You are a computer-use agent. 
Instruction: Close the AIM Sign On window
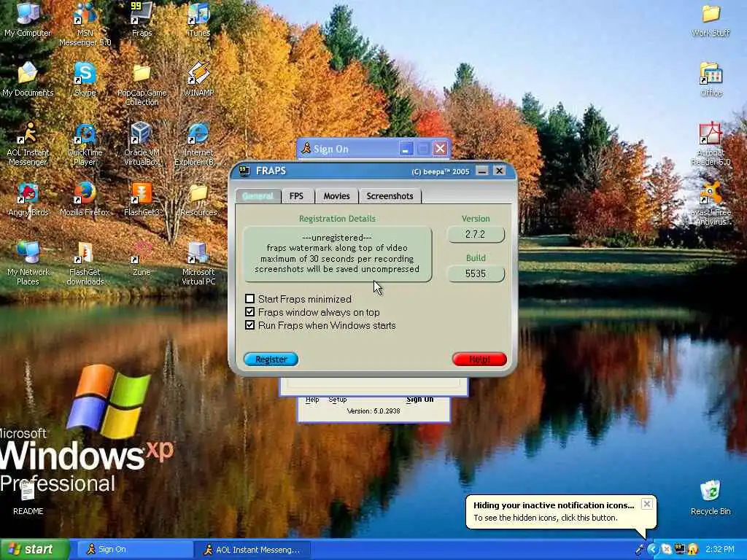440,149
